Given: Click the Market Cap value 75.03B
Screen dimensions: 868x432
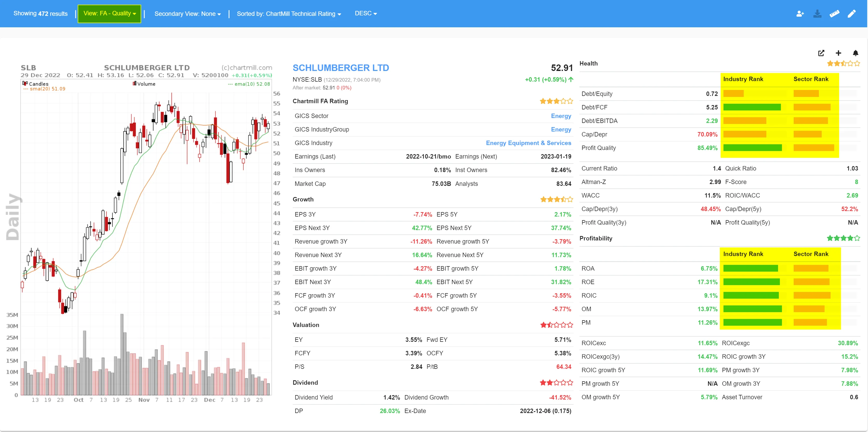Looking at the screenshot, I should (441, 184).
